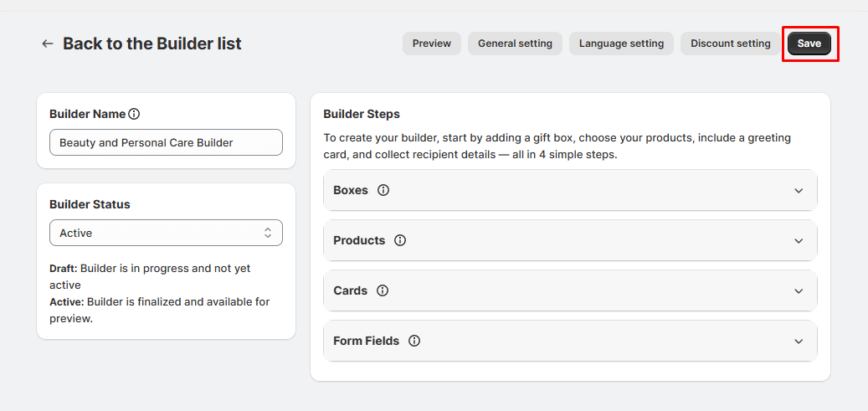Open General setting

[x=515, y=44]
